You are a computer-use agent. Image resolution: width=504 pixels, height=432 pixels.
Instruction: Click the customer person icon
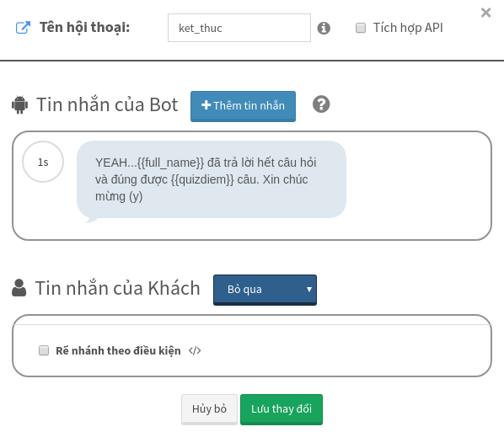(19, 287)
